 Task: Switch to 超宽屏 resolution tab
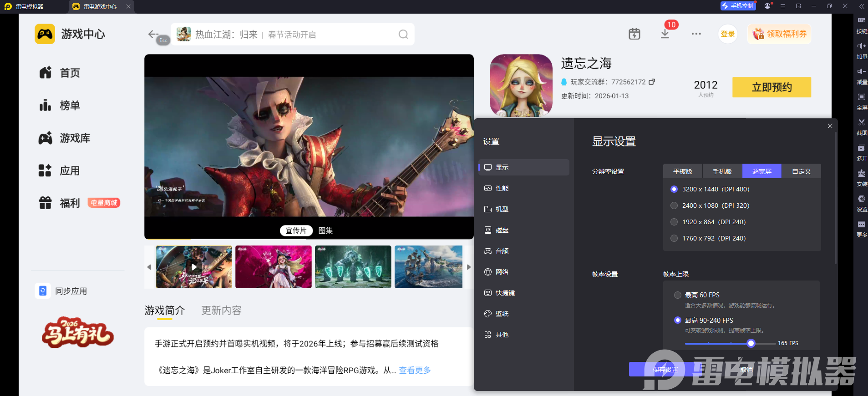762,171
